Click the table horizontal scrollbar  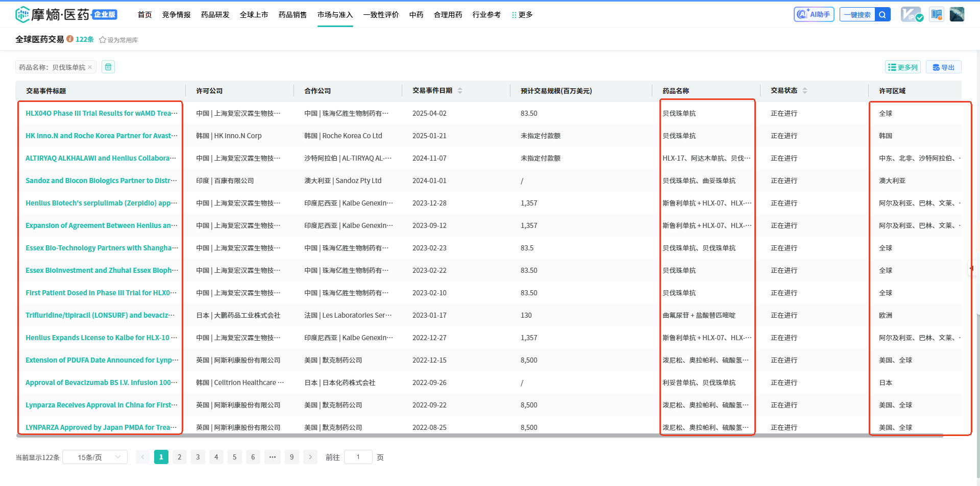[480, 436]
